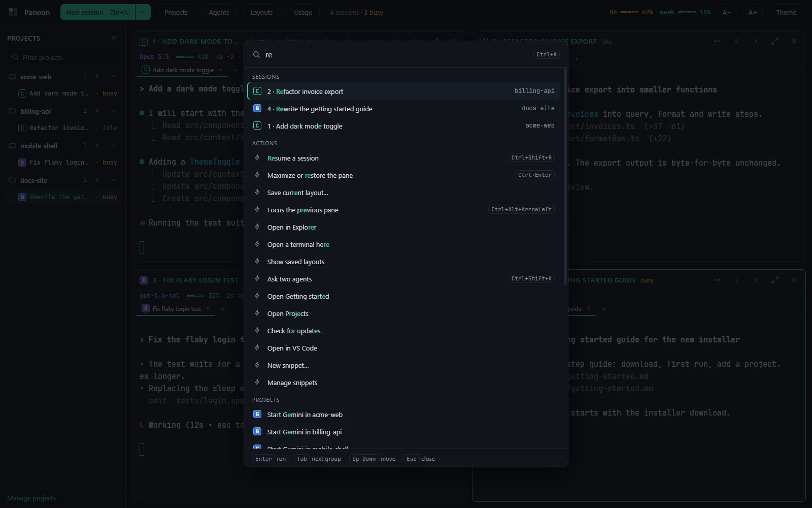Click the bolt icon next to Save current layout
Screen dimensions: 812x508
[257, 193]
